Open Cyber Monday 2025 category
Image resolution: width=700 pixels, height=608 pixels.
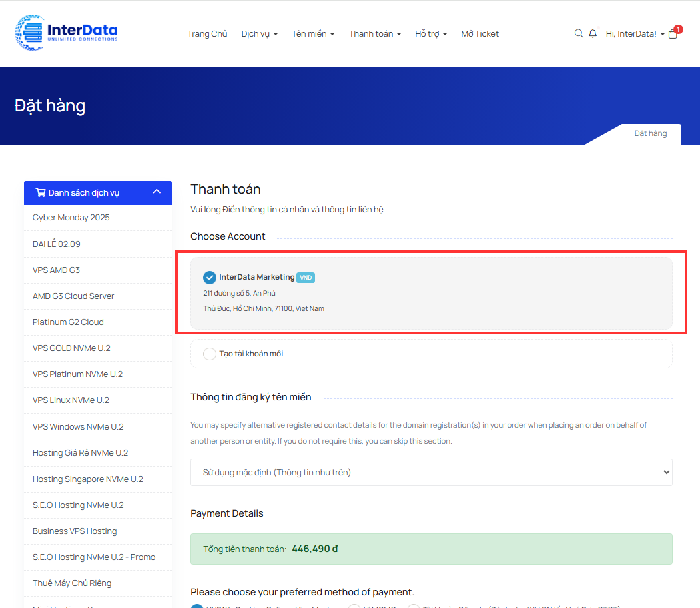coord(98,218)
